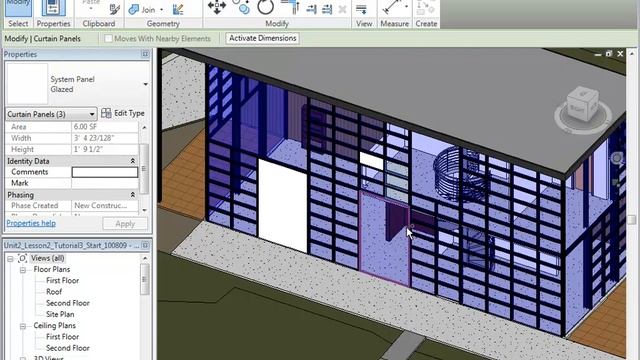Viewport: 640px width, 360px height.
Task: Select the highlighted purple curtain panel
Action: click(384, 239)
